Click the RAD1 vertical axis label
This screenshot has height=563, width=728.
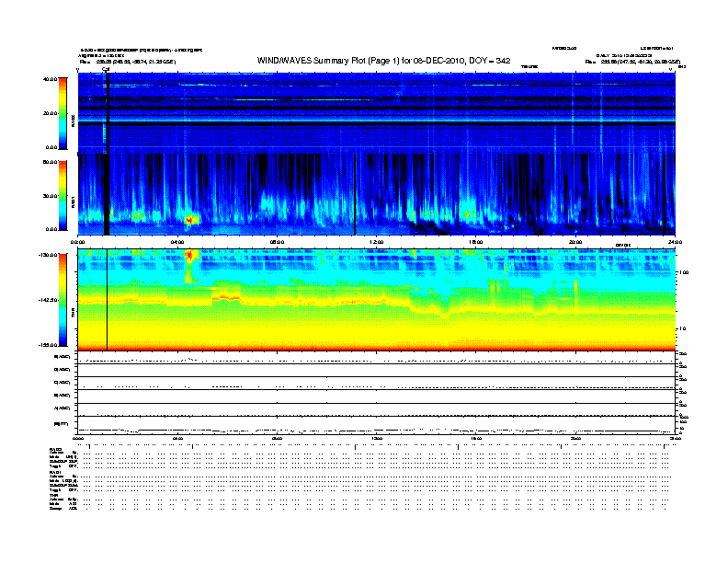point(74,201)
